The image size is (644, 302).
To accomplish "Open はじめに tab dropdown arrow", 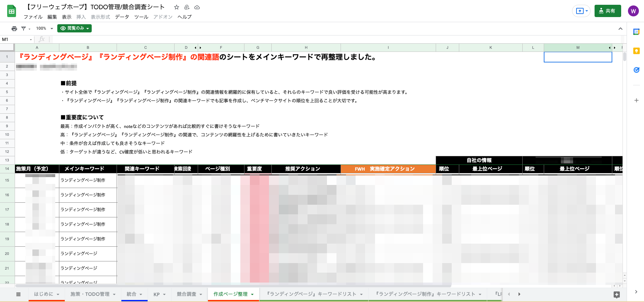I will pos(58,294).
